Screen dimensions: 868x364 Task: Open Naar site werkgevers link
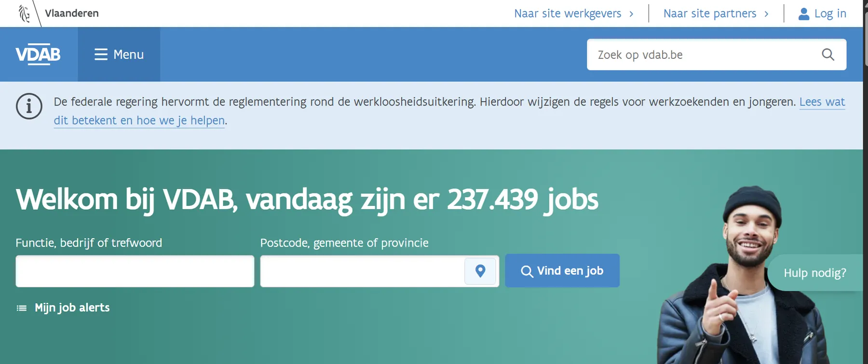coord(568,13)
